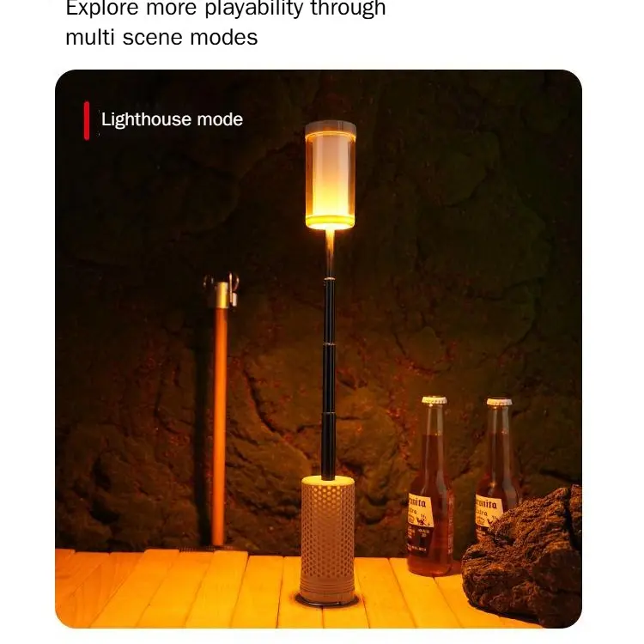Click the cap of the right beer bottle
This screenshot has height=644, width=644.
500,402
